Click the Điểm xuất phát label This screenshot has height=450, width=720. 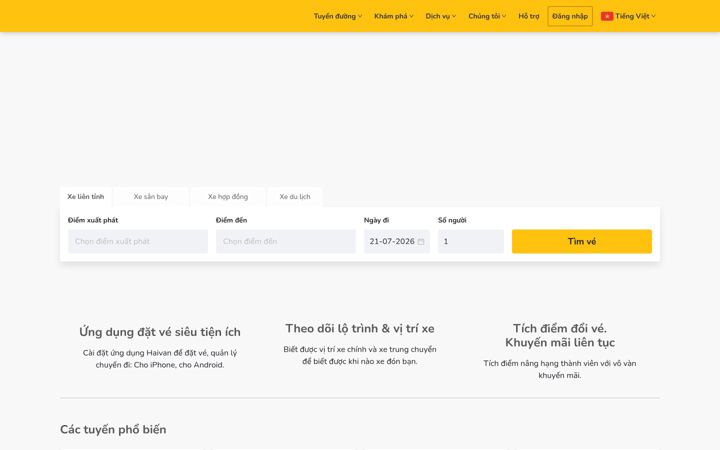pos(93,220)
